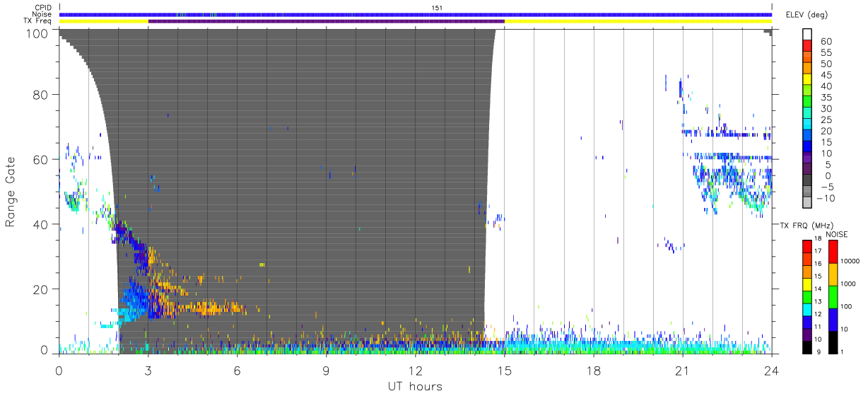Click the 21 tick label on UT hours axis
This screenshot has height=401, width=868.
point(683,371)
